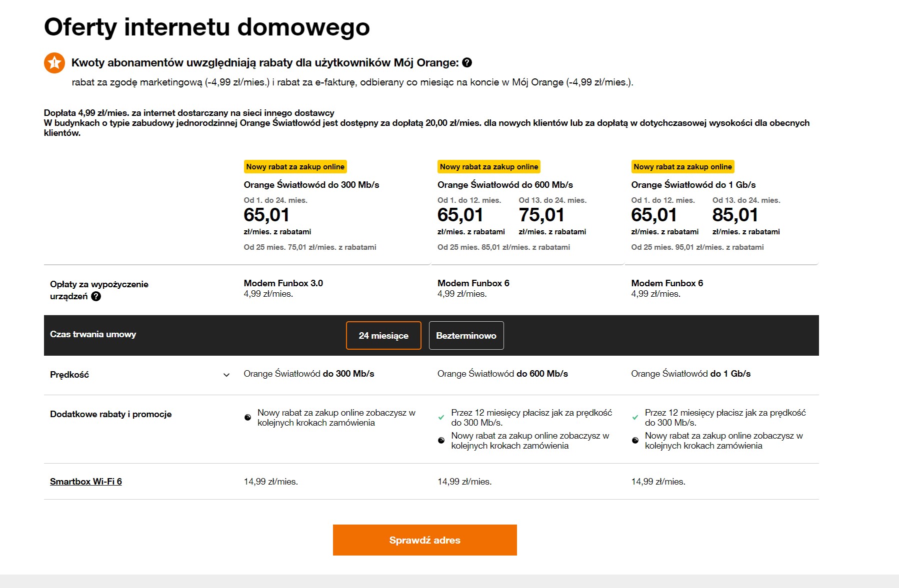Screen dimensions: 899x588
Task: Click the orange star badge icon
Action: tap(54, 63)
